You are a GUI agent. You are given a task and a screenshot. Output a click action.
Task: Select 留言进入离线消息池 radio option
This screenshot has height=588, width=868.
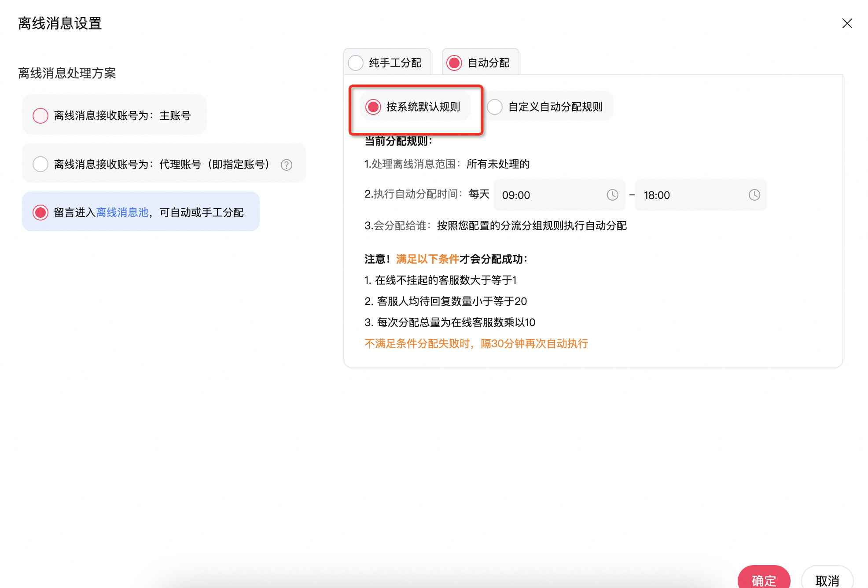[40, 213]
